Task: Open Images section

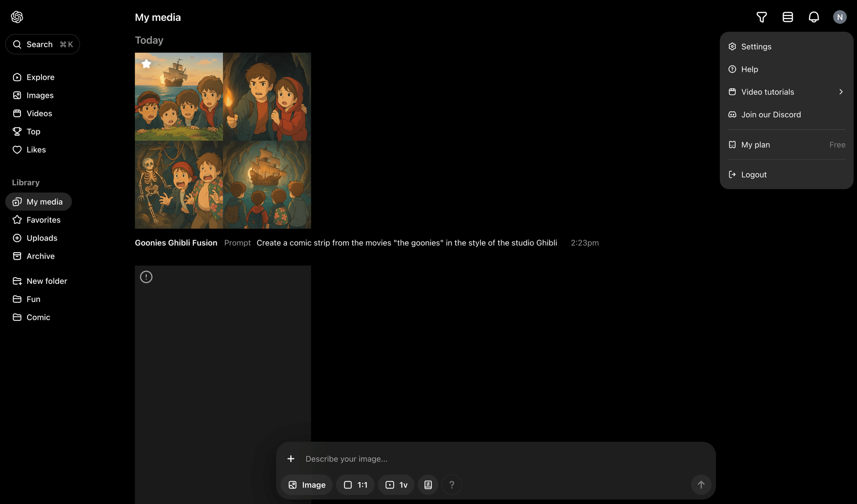Action: point(33,95)
